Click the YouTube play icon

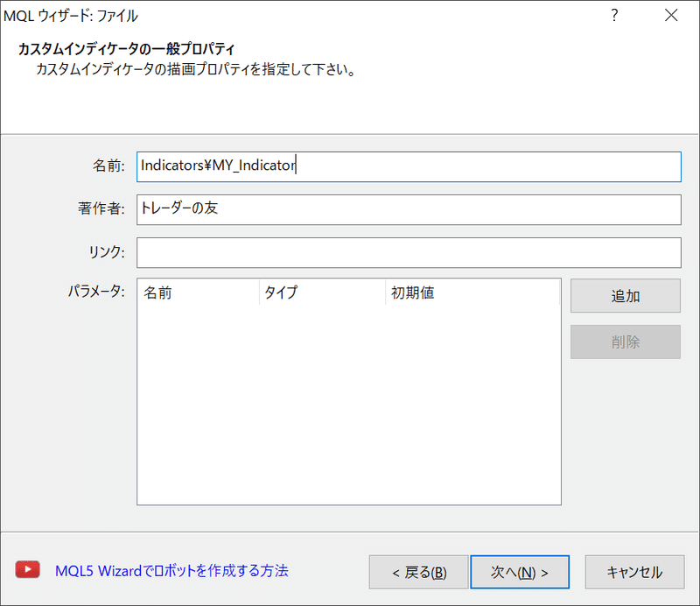click(28, 570)
